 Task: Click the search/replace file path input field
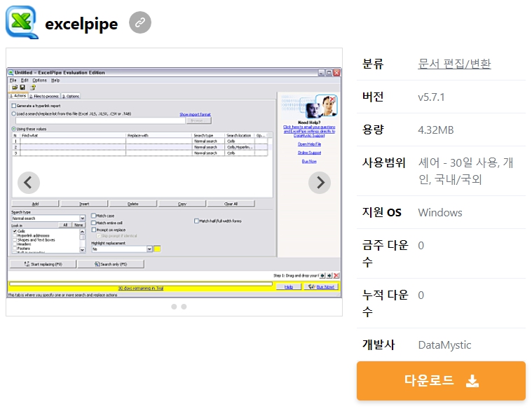(x=100, y=120)
